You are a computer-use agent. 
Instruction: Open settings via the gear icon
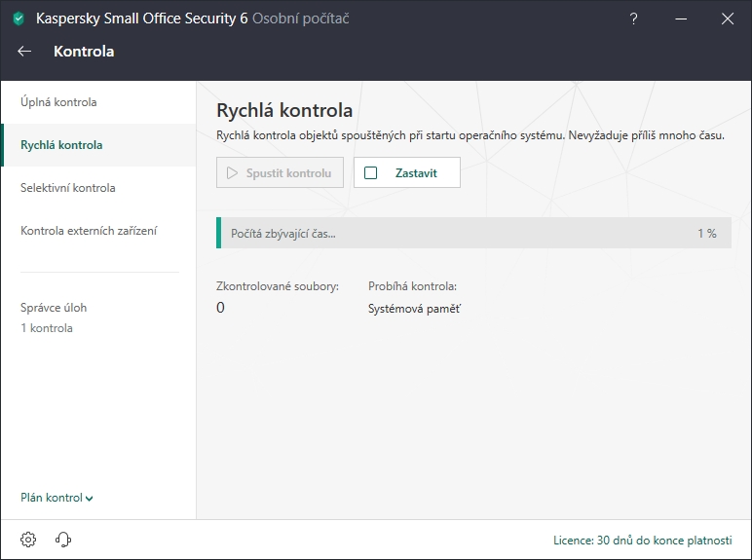pyautogui.click(x=28, y=540)
